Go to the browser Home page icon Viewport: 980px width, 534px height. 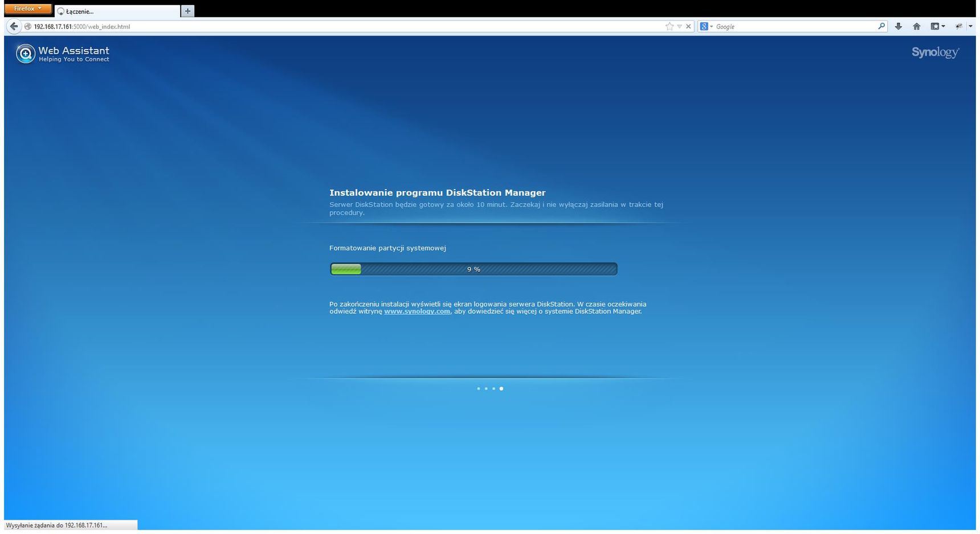click(917, 26)
